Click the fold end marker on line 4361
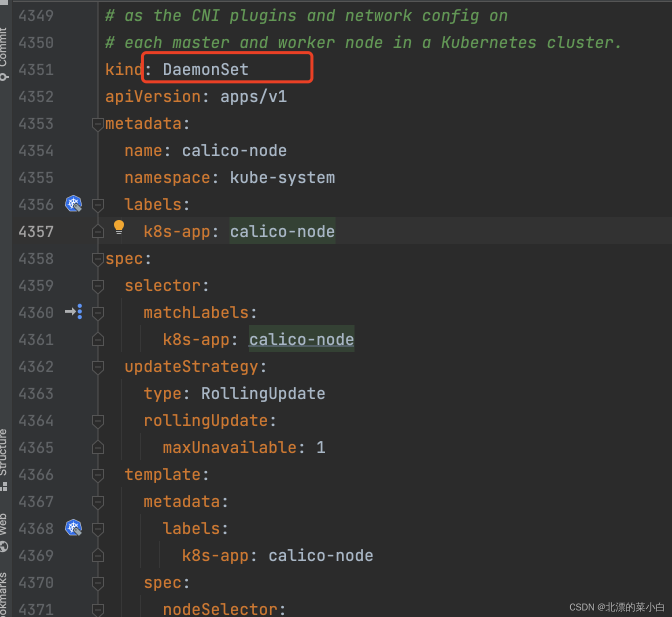672x617 pixels. coord(98,339)
